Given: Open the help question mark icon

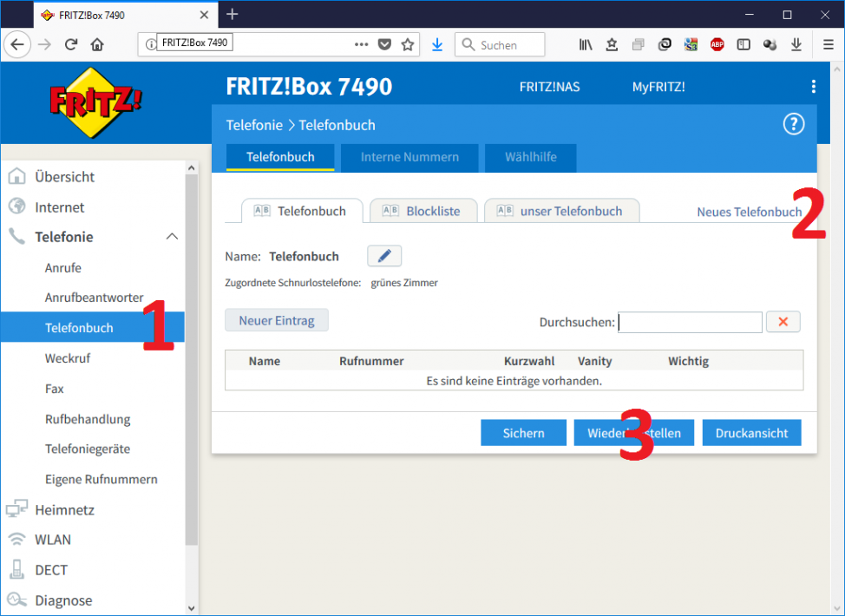Looking at the screenshot, I should click(x=793, y=124).
